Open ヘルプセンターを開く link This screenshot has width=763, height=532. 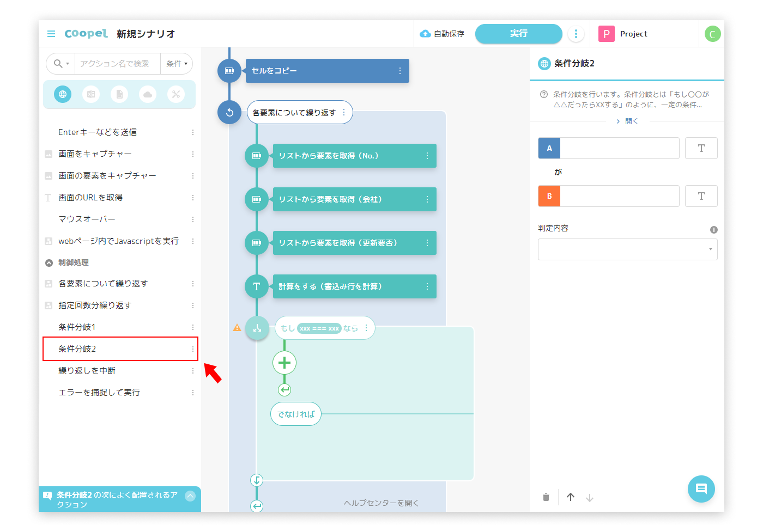point(381,503)
